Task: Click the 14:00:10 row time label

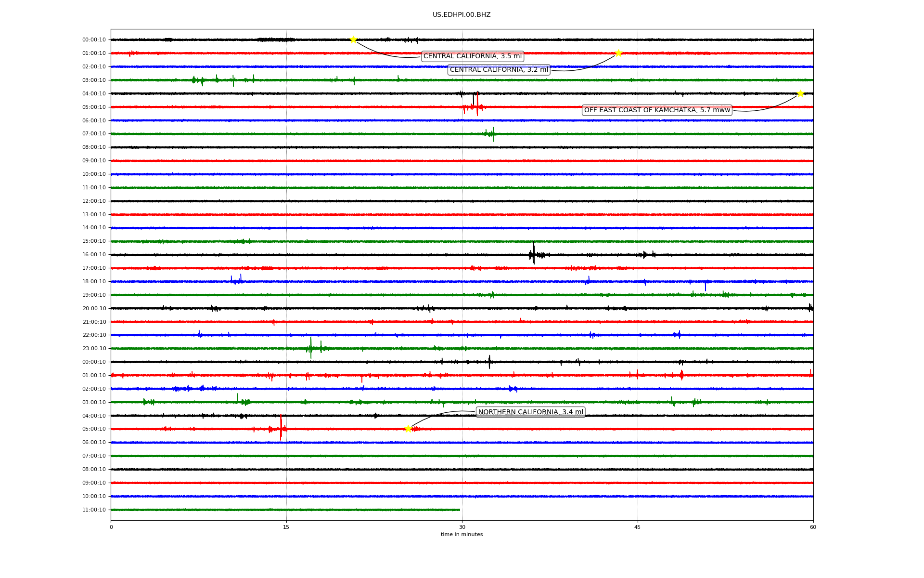Action: coord(94,228)
